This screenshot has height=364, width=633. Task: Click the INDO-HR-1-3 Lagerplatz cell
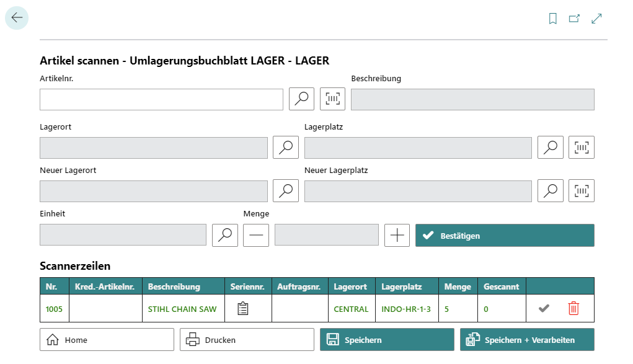coord(406,309)
